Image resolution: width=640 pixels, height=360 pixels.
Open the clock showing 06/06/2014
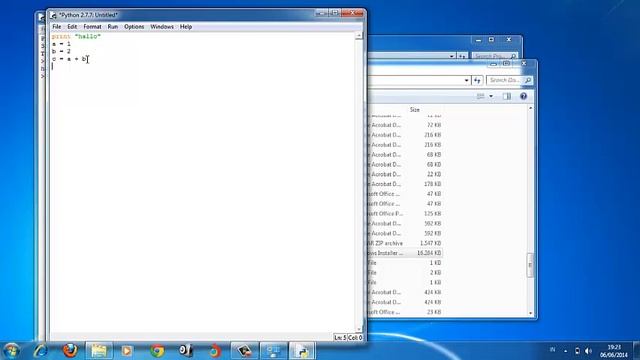(x=613, y=351)
